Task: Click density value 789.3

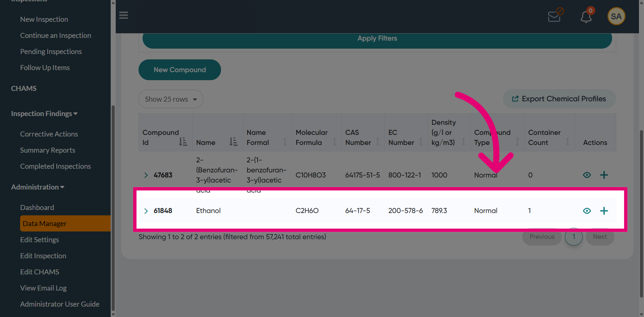Action: pos(439,211)
